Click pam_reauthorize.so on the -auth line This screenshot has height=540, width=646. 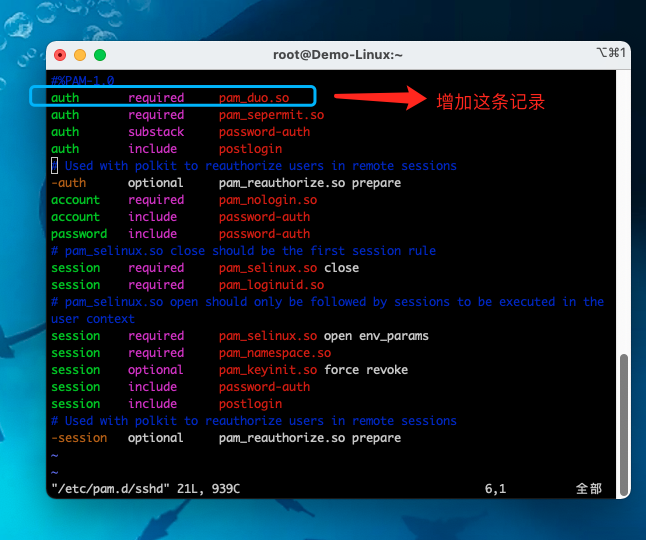[282, 183]
